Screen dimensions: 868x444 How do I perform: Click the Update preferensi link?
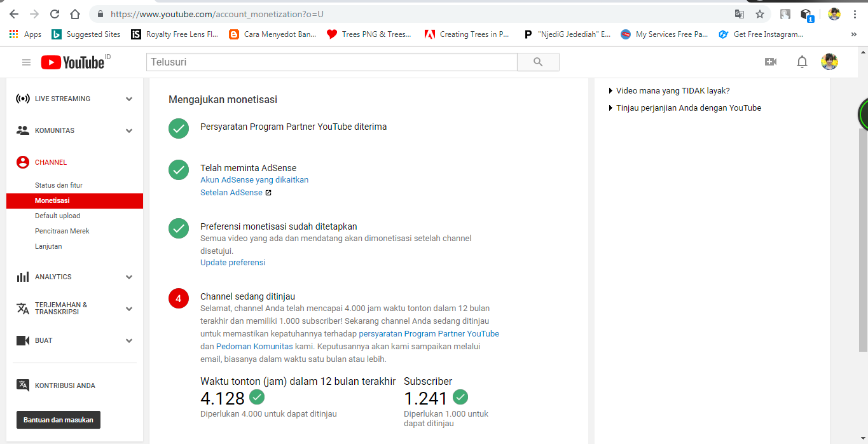point(233,263)
